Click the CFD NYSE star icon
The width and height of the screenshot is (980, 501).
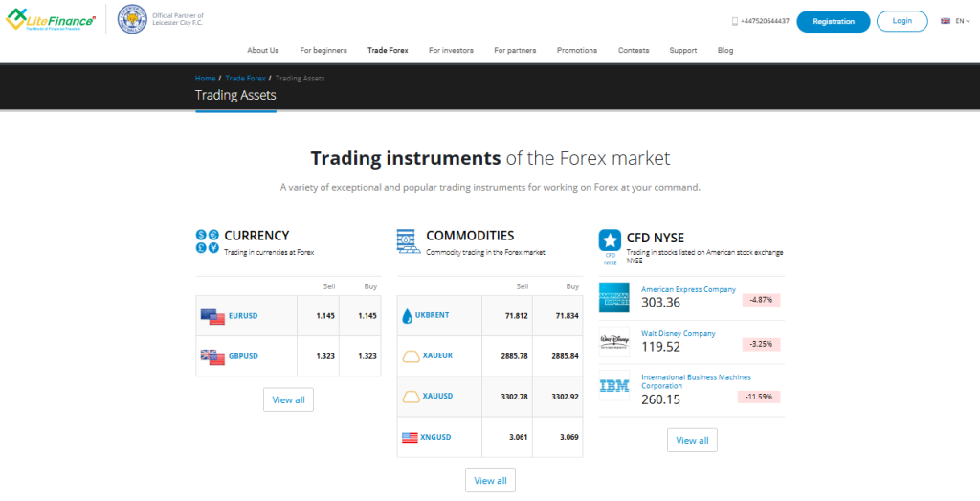click(610, 239)
